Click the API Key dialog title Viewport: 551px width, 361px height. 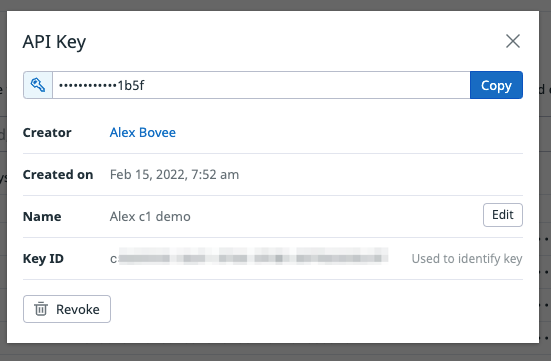pyautogui.click(x=54, y=42)
